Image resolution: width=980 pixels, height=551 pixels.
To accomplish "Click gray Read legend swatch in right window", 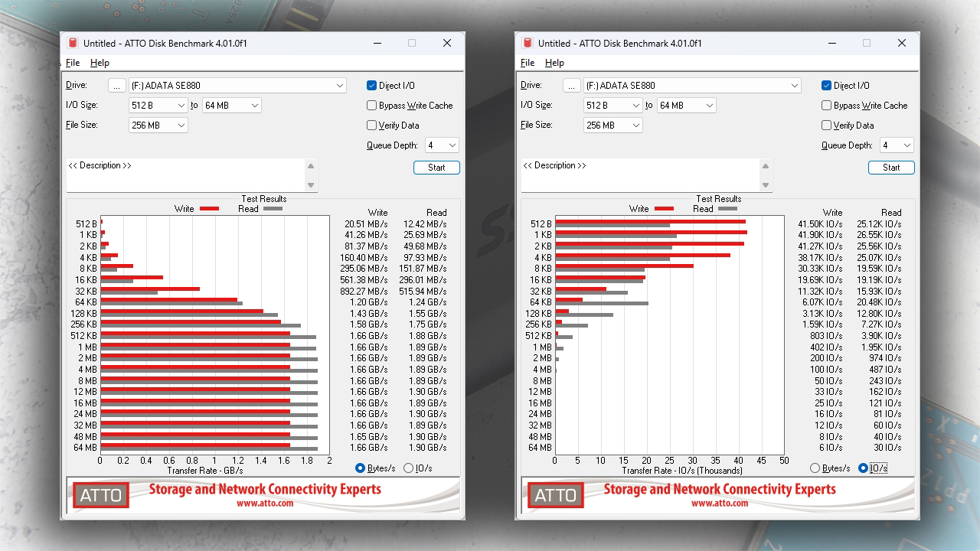I will tap(727, 209).
